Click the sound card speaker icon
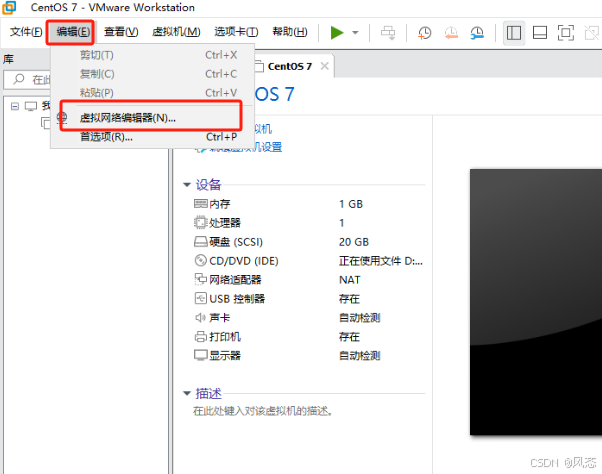Screen dimensions: 602x474 coord(200,317)
